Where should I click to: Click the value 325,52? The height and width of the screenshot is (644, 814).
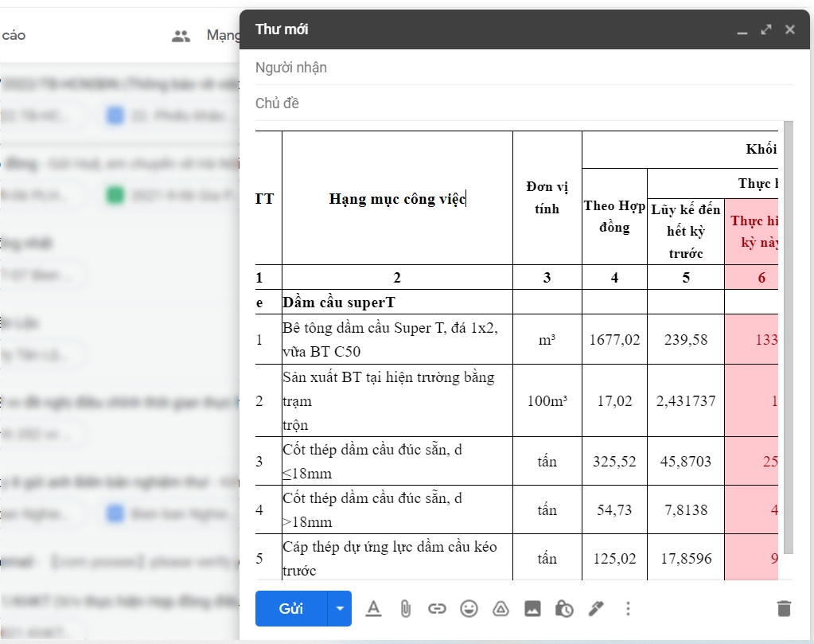point(614,462)
